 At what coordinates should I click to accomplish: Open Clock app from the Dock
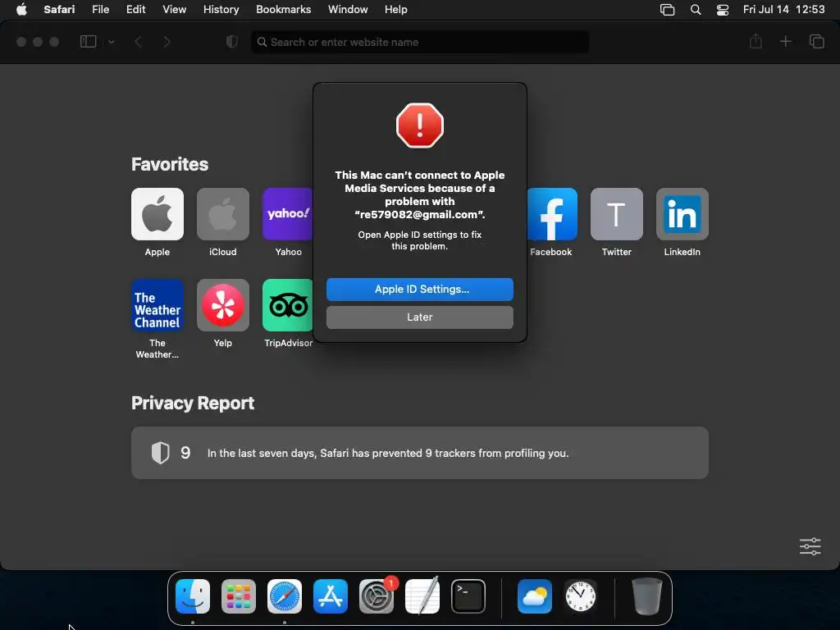(581, 596)
